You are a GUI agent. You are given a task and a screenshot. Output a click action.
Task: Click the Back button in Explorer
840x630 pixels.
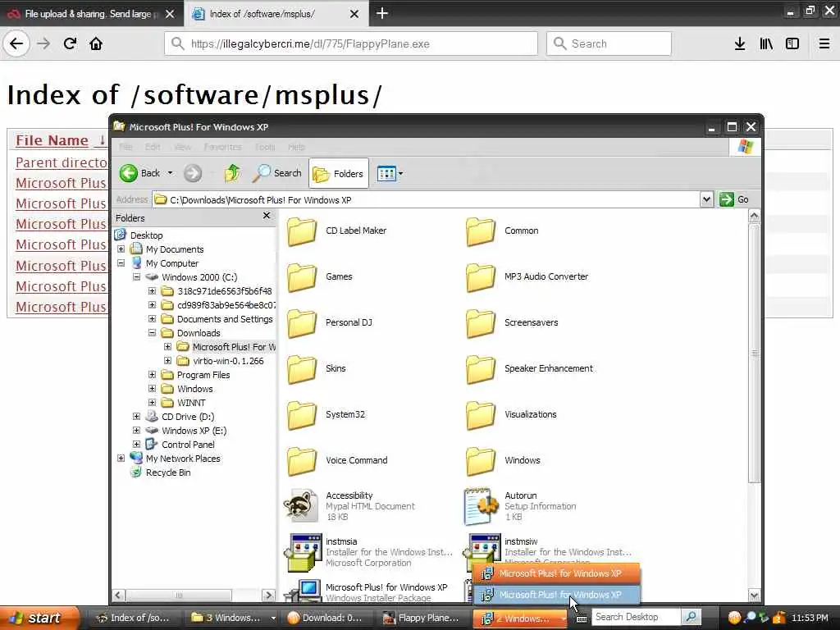click(139, 173)
